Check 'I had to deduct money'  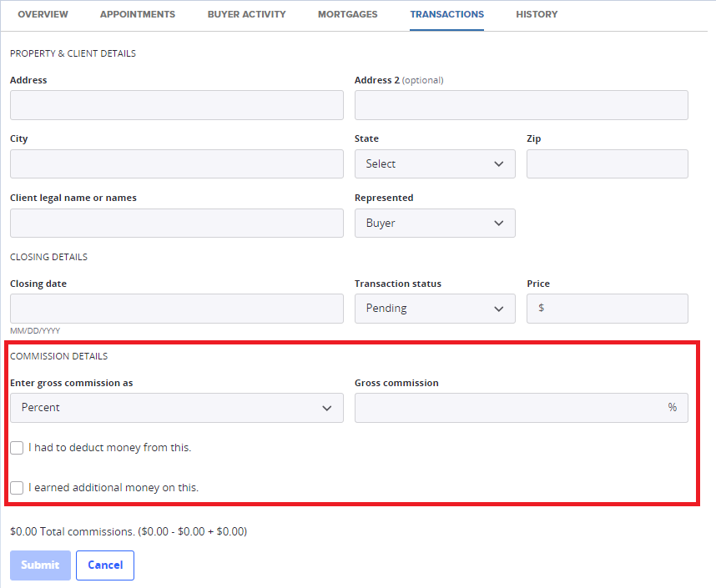coord(17,448)
